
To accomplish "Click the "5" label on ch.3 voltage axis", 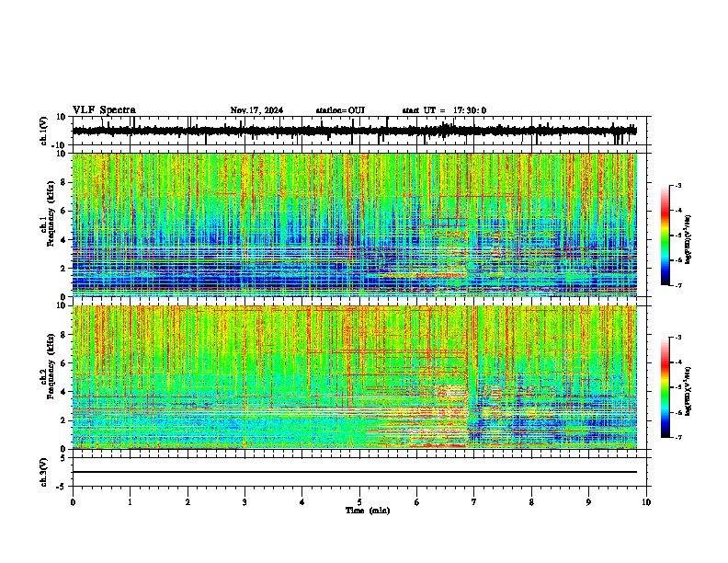I will (x=64, y=457).
